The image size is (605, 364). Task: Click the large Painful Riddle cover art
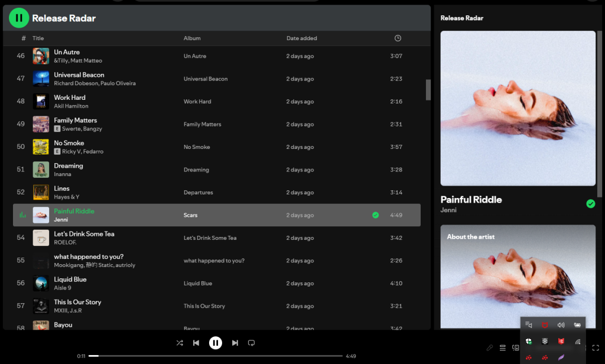pos(518,108)
